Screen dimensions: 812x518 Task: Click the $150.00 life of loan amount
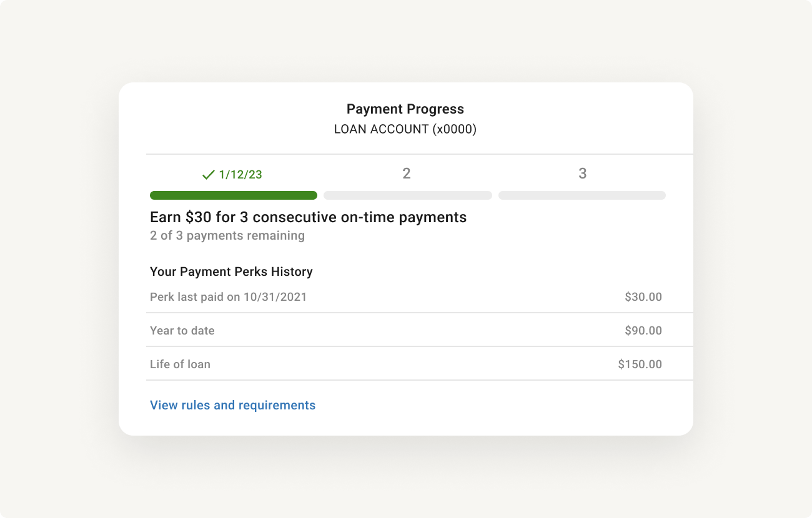tap(640, 364)
